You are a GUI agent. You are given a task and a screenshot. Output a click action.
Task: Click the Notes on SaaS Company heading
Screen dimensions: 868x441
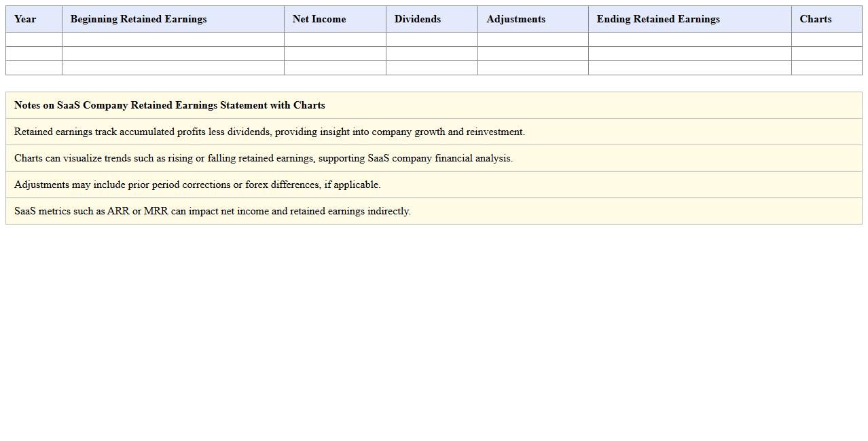pos(170,105)
